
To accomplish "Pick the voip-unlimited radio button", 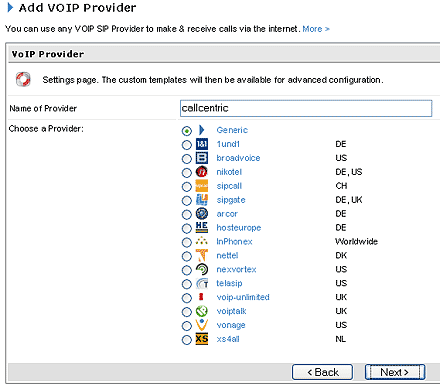I will pyautogui.click(x=187, y=298).
